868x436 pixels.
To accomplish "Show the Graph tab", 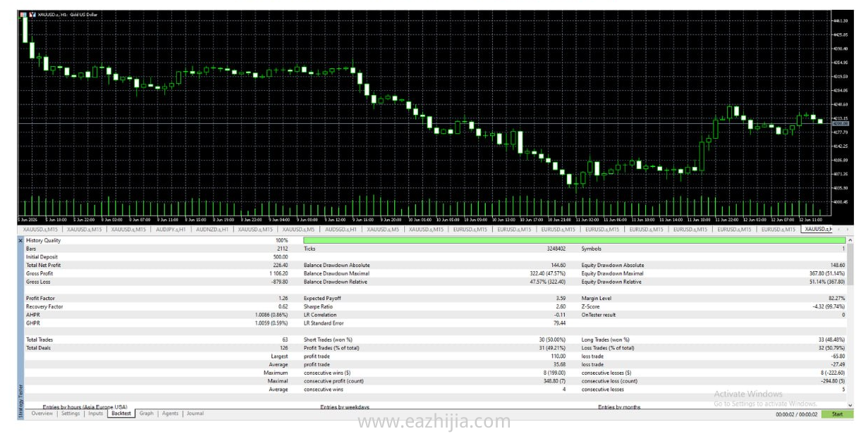I will tap(146, 414).
